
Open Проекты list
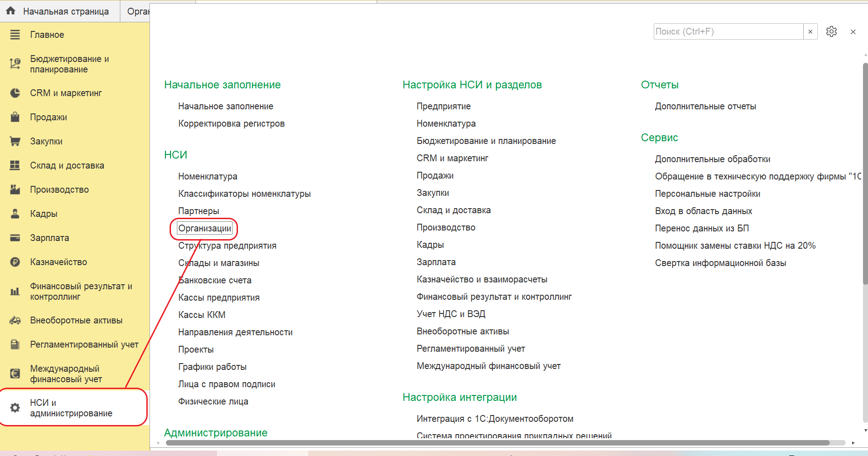pyautogui.click(x=196, y=349)
